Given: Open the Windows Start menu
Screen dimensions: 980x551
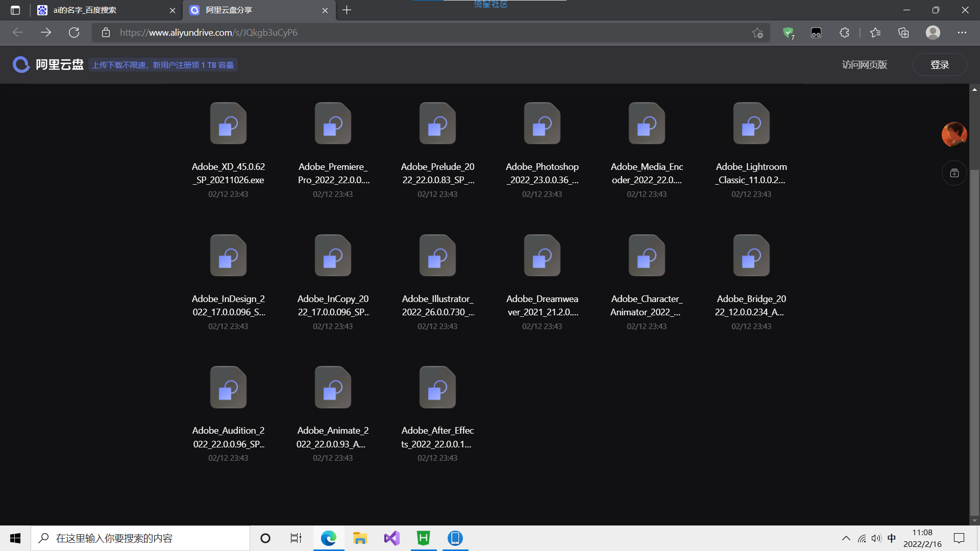Looking at the screenshot, I should [x=15, y=538].
